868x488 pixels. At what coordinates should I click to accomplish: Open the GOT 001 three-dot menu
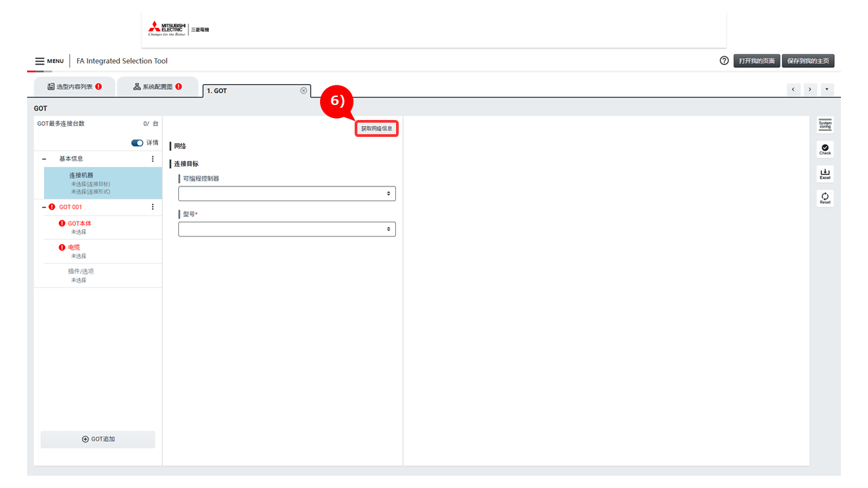tap(153, 207)
